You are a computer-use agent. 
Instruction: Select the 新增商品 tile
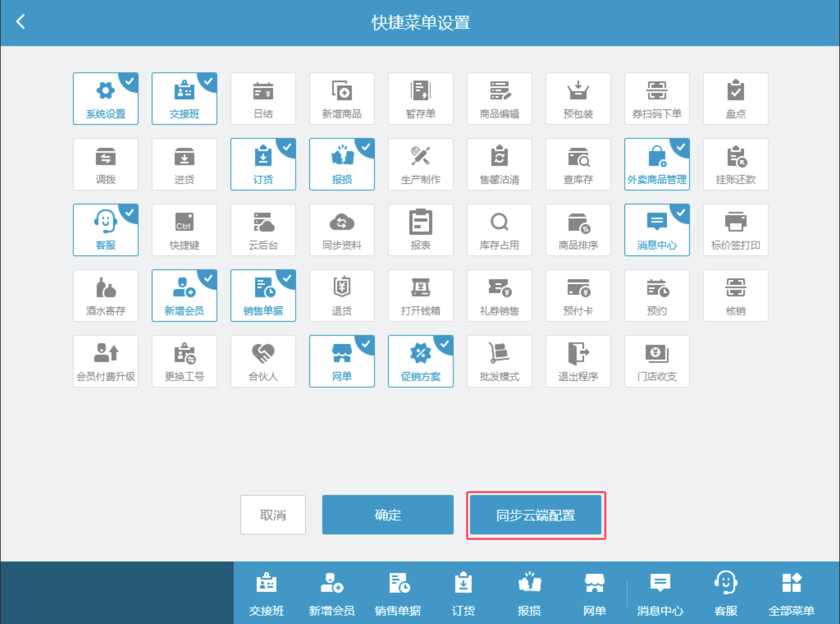[342, 99]
